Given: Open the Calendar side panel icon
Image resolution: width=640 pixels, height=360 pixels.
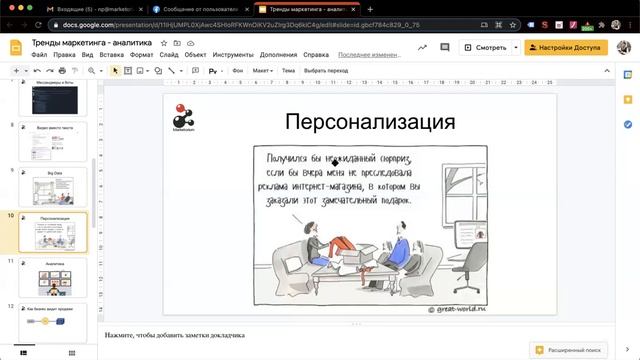Looking at the screenshot, I should point(628,75).
